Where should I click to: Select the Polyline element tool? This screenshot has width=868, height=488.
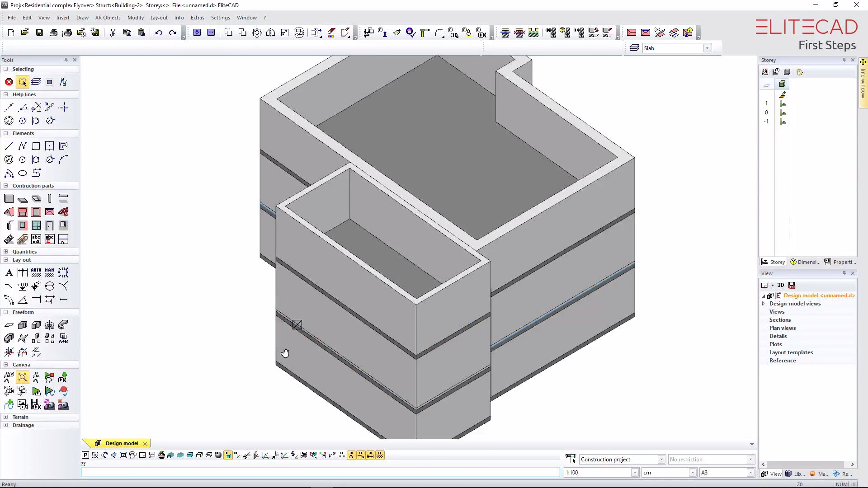click(x=23, y=146)
